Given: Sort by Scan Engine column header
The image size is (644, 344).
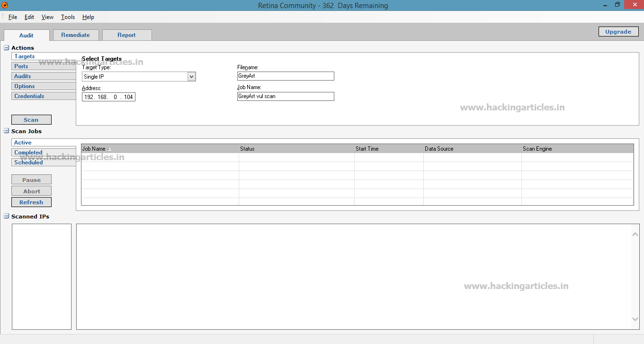Looking at the screenshot, I should coord(577,149).
